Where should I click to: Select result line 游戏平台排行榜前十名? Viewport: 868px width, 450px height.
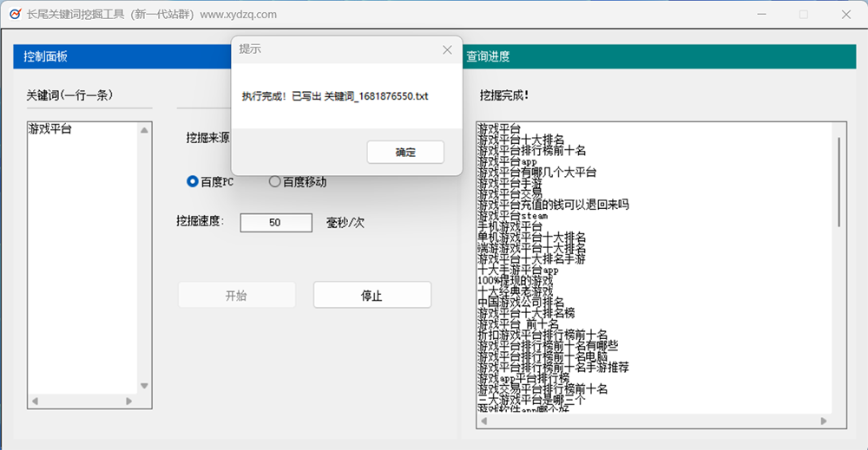pos(531,150)
